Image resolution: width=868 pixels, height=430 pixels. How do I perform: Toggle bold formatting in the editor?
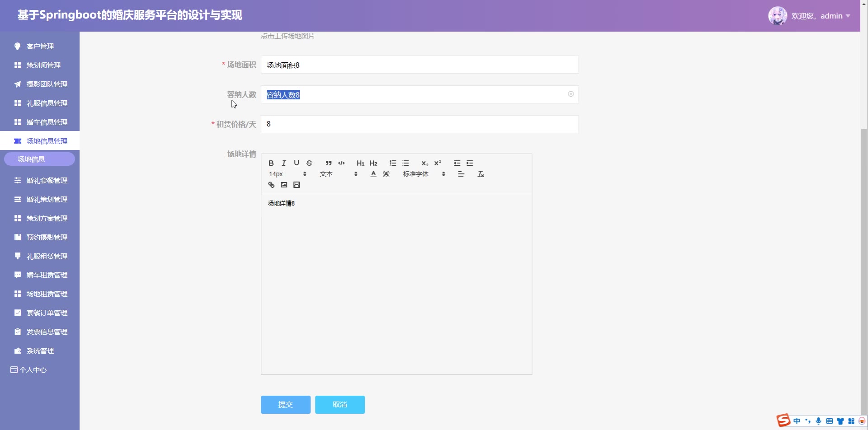(271, 163)
